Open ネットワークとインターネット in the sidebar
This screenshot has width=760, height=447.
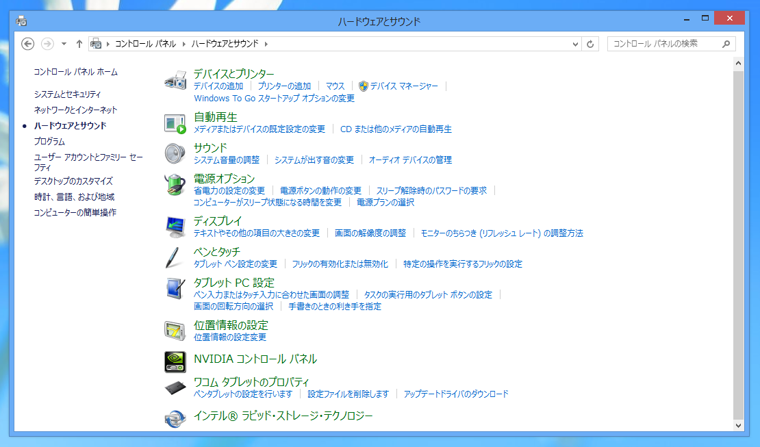76,110
